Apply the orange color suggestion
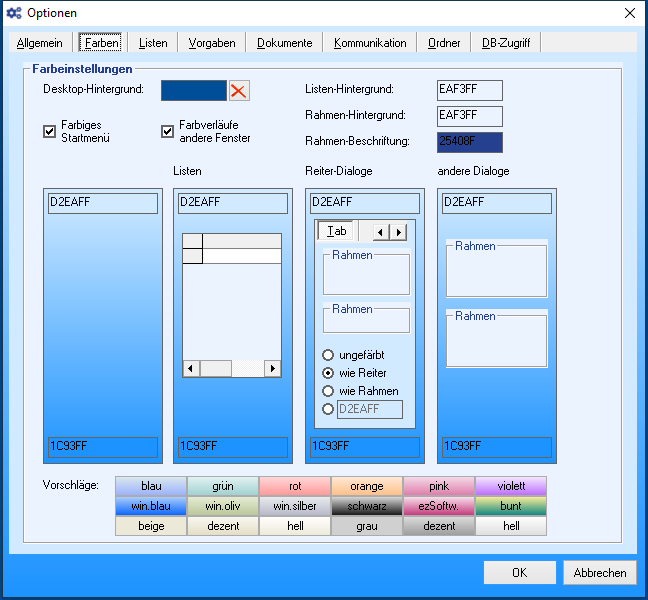This screenshot has width=648, height=600. point(367,486)
